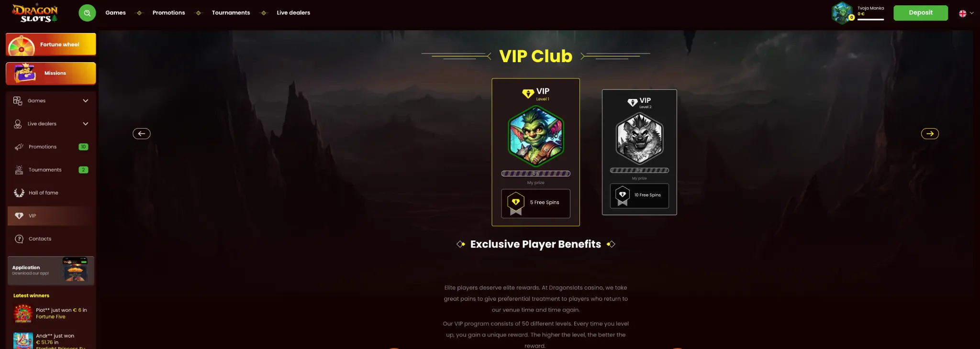The height and width of the screenshot is (349, 980).
Task: Click the Tournaments podium icon in sidebar
Action: pos(19,170)
